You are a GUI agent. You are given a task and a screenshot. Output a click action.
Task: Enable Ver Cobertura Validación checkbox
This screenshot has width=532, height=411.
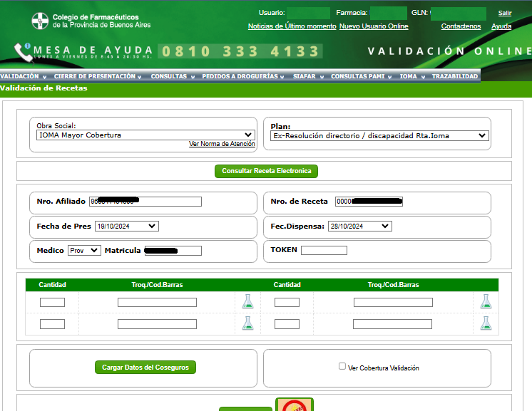[342, 366]
